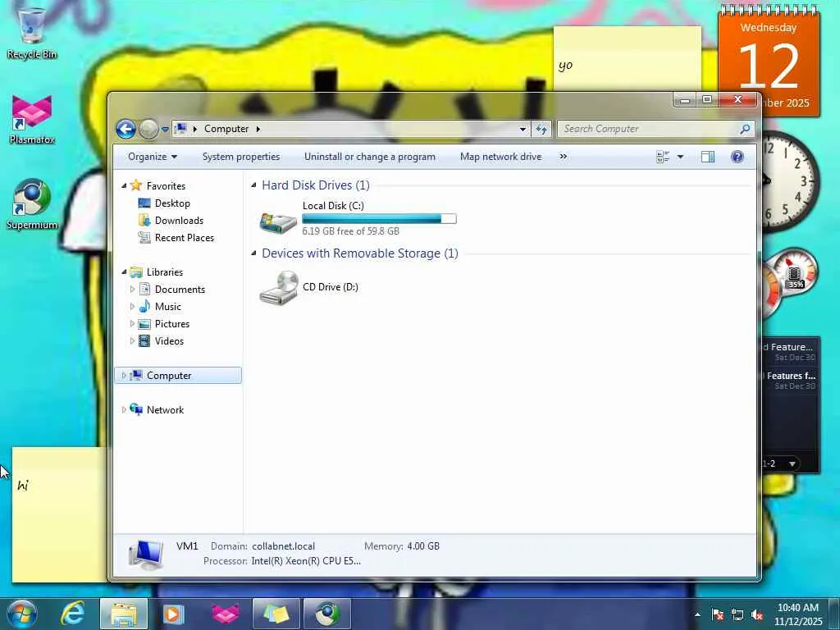Show hidden tray icons arrow
Viewport: 840px width, 630px height.
pos(697,614)
